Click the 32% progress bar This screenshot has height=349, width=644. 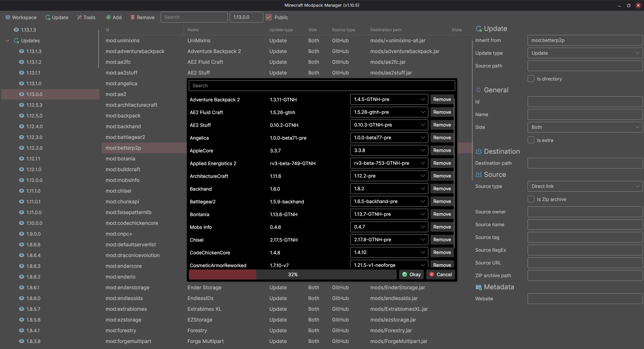pyautogui.click(x=292, y=275)
